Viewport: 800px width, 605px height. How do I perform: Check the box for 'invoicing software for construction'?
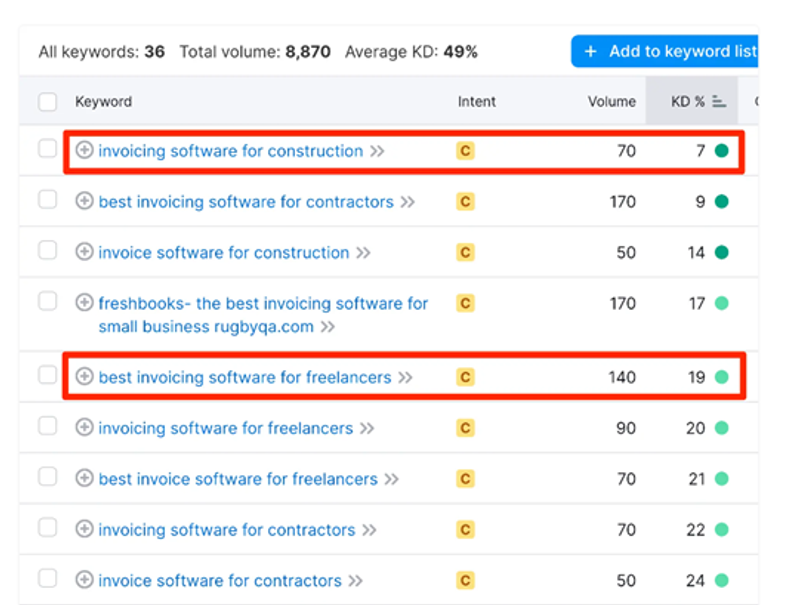[47, 148]
